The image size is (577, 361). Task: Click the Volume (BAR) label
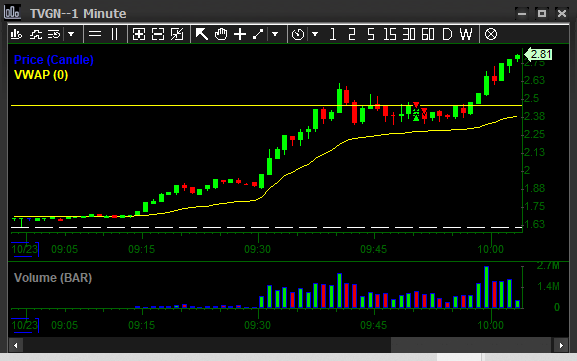click(53, 277)
